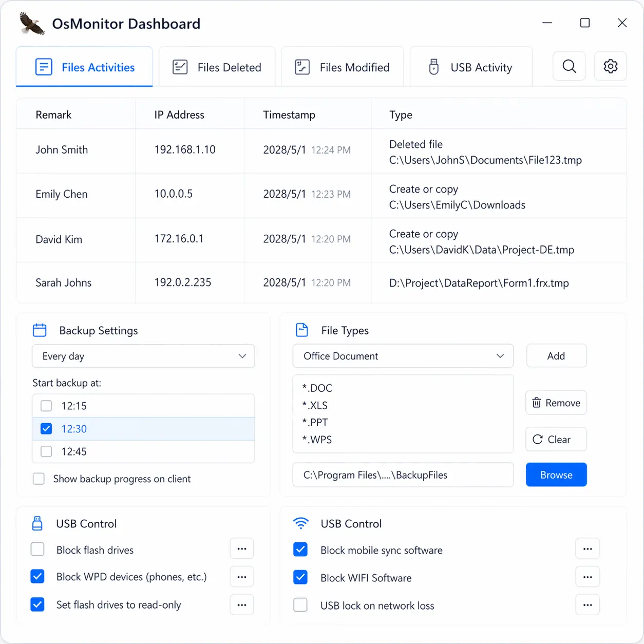The width and height of the screenshot is (644, 644).
Task: Select the Emily Chen row name
Action: [62, 194]
